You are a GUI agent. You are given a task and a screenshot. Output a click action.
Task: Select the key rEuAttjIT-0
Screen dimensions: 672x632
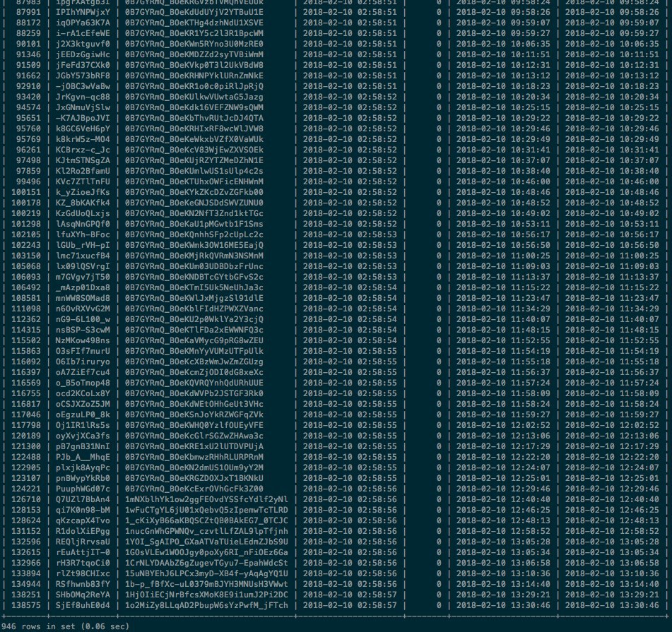coord(83,553)
